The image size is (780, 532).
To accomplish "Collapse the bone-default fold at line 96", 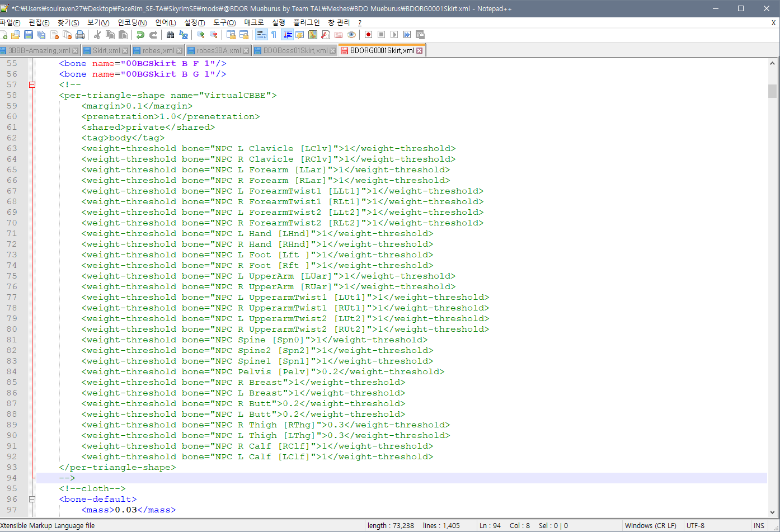I will (x=32, y=499).
